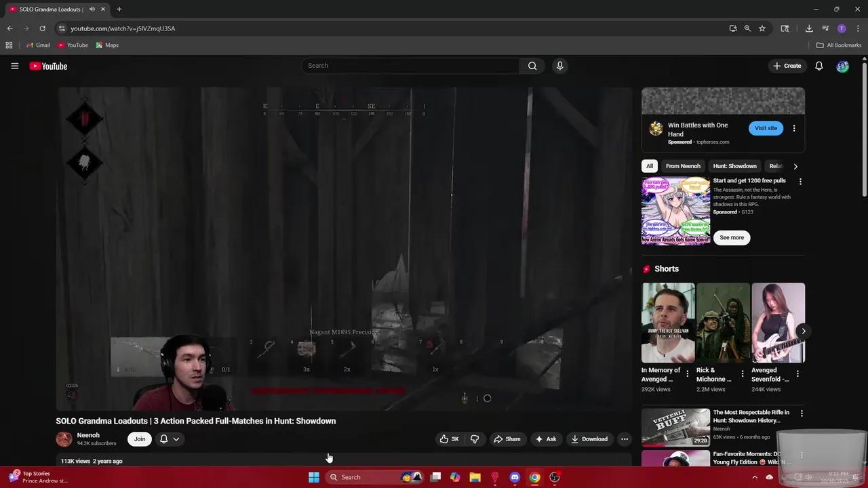
Task: Click the YouTube search input field
Action: click(410, 66)
